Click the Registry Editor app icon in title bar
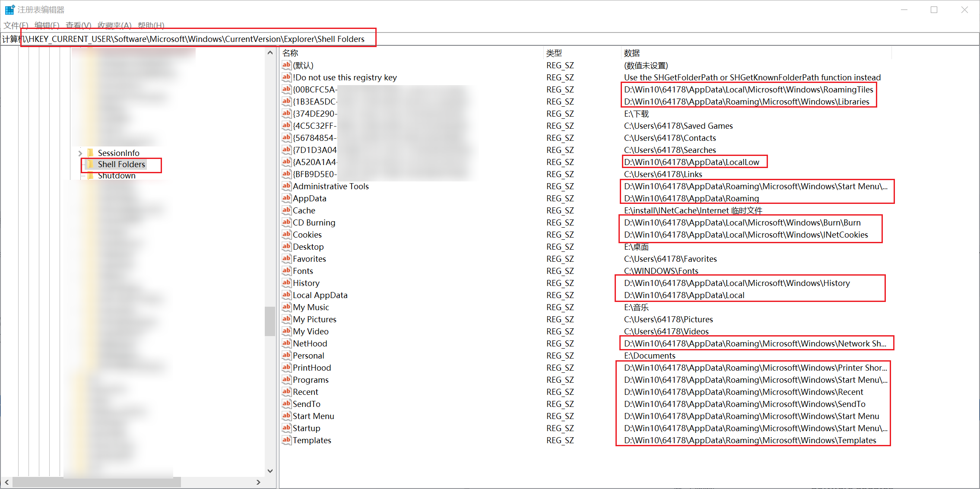Image resolution: width=980 pixels, height=489 pixels. [x=10, y=10]
